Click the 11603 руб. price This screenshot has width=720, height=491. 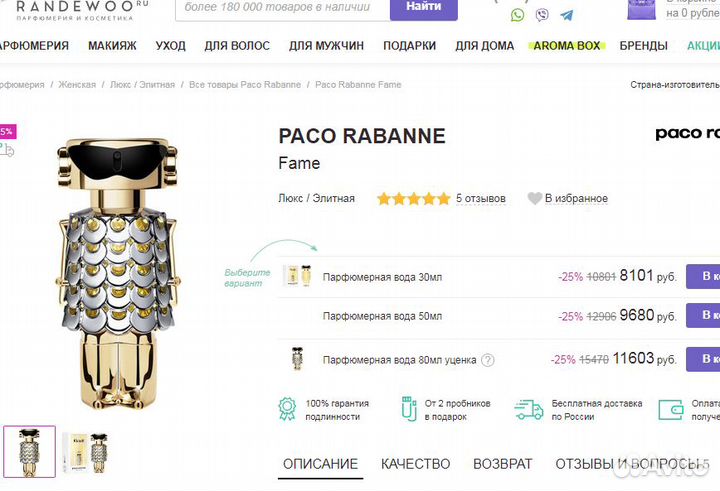pos(644,359)
